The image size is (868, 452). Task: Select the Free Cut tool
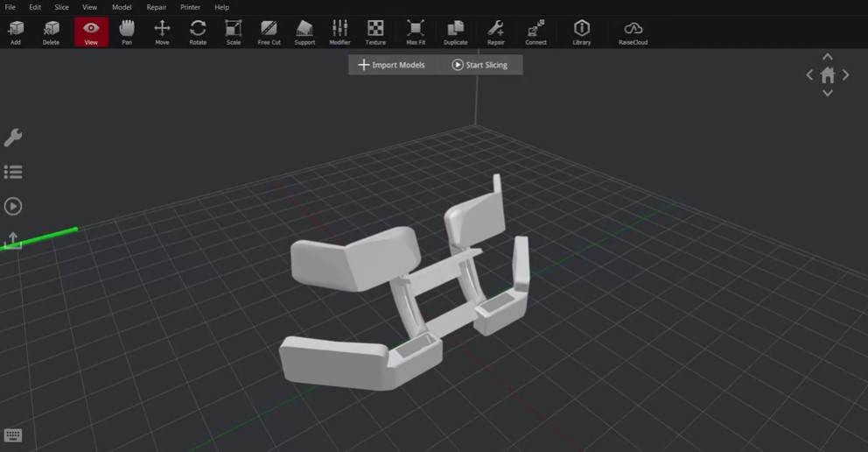[x=269, y=32]
